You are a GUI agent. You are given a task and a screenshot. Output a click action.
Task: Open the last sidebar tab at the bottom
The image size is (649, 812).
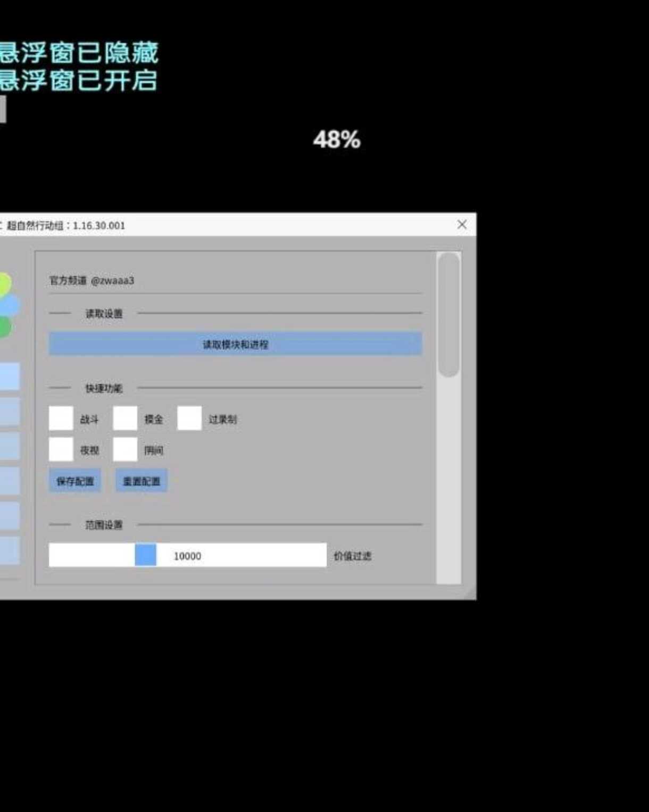tap(10, 550)
